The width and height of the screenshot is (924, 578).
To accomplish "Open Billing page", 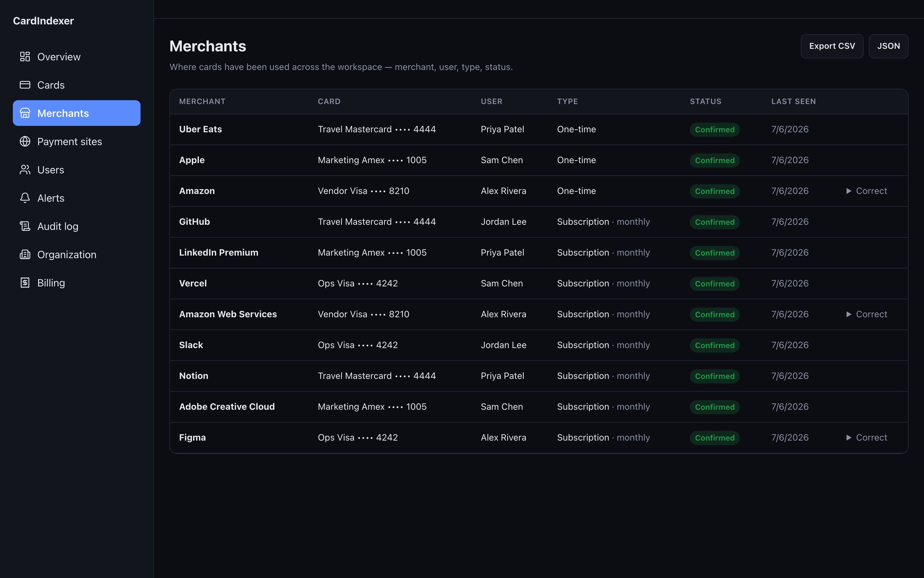I will tap(76, 283).
